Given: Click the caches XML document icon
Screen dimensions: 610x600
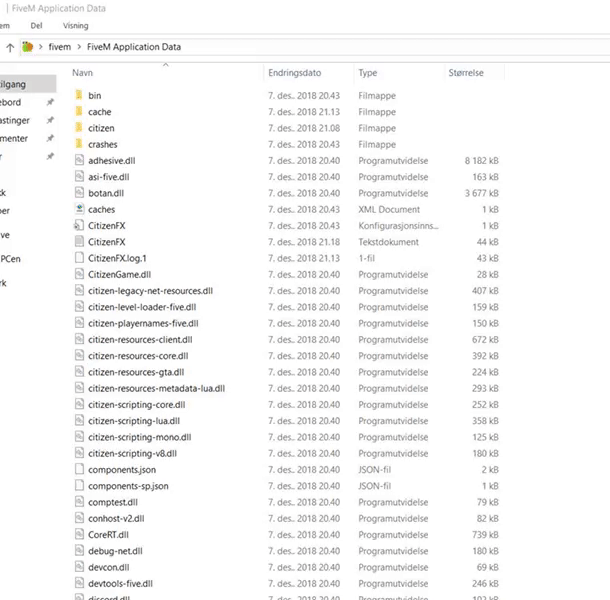Looking at the screenshot, I should (79, 209).
